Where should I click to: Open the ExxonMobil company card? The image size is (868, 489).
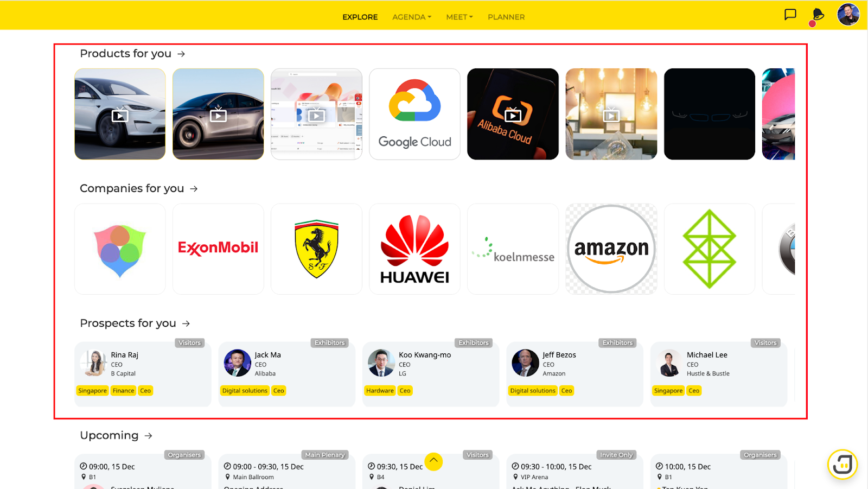coord(218,249)
